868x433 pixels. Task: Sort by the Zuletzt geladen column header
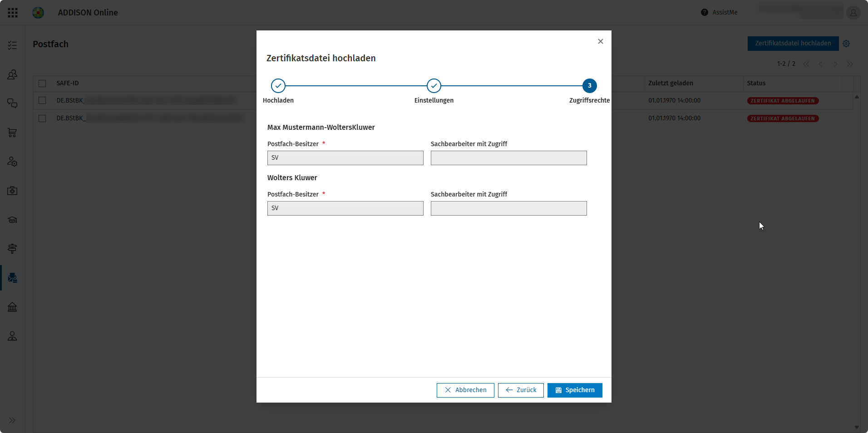671,84
